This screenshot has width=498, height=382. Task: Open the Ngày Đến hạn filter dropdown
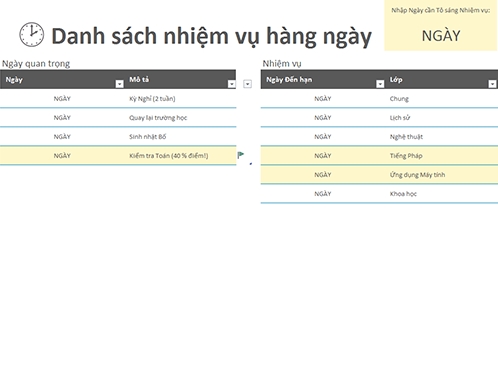click(380, 84)
